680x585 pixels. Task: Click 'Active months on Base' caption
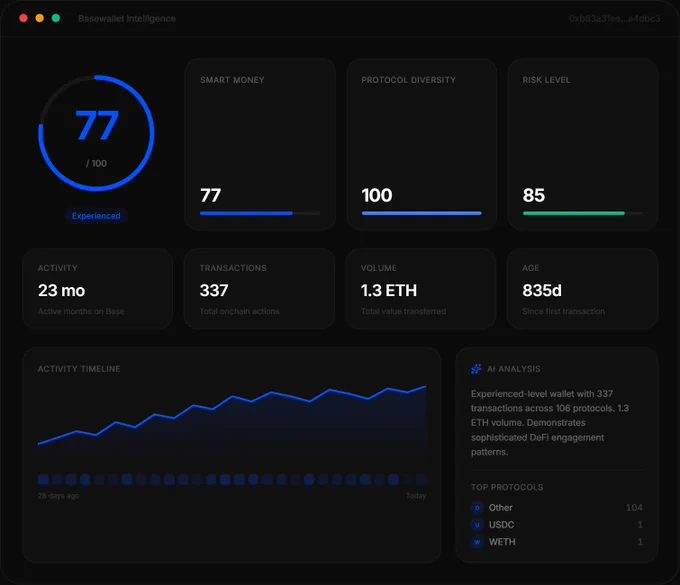click(x=81, y=311)
